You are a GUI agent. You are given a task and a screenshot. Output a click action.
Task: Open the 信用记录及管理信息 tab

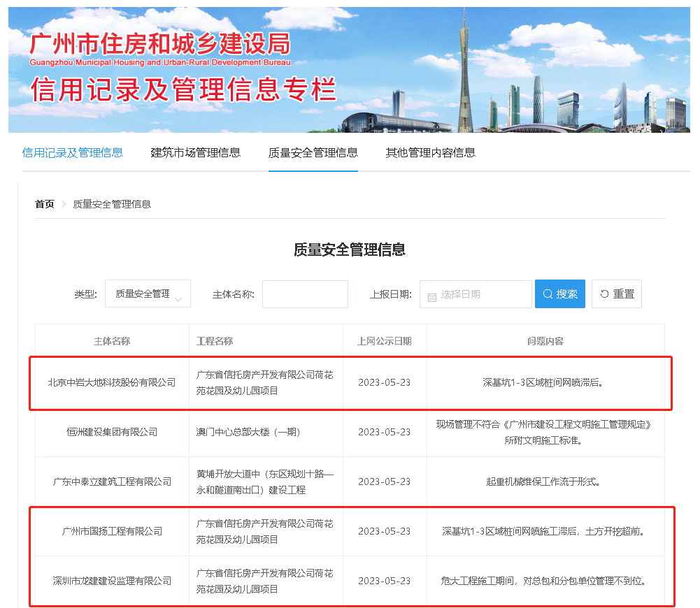click(72, 153)
